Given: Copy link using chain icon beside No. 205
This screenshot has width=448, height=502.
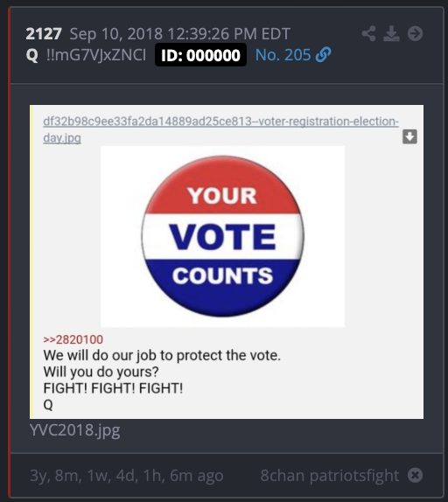Looking at the screenshot, I should coord(323,55).
